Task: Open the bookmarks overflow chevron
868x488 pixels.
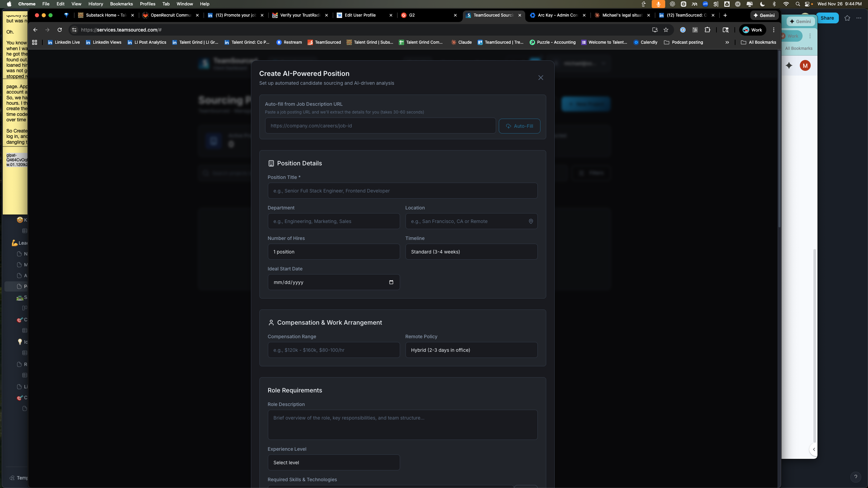Action: click(727, 42)
